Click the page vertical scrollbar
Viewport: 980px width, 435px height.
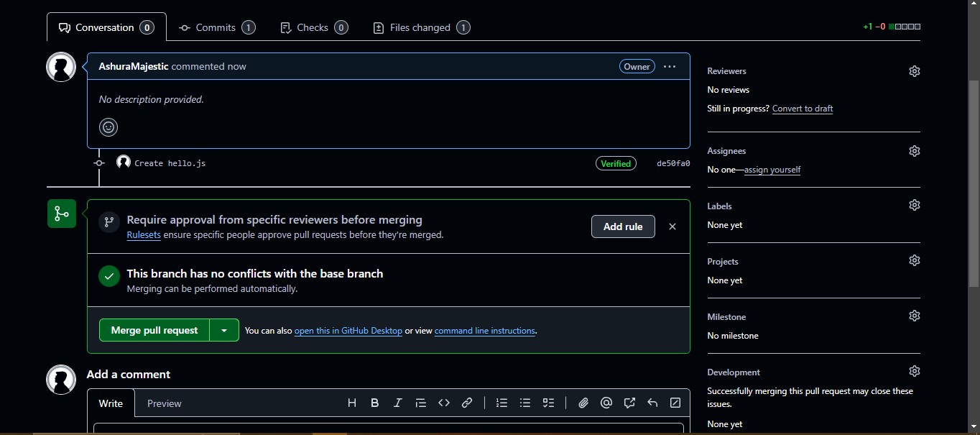click(x=974, y=183)
